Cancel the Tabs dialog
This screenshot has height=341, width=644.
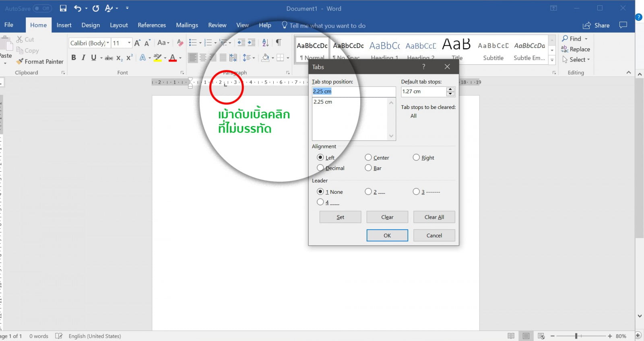click(434, 235)
